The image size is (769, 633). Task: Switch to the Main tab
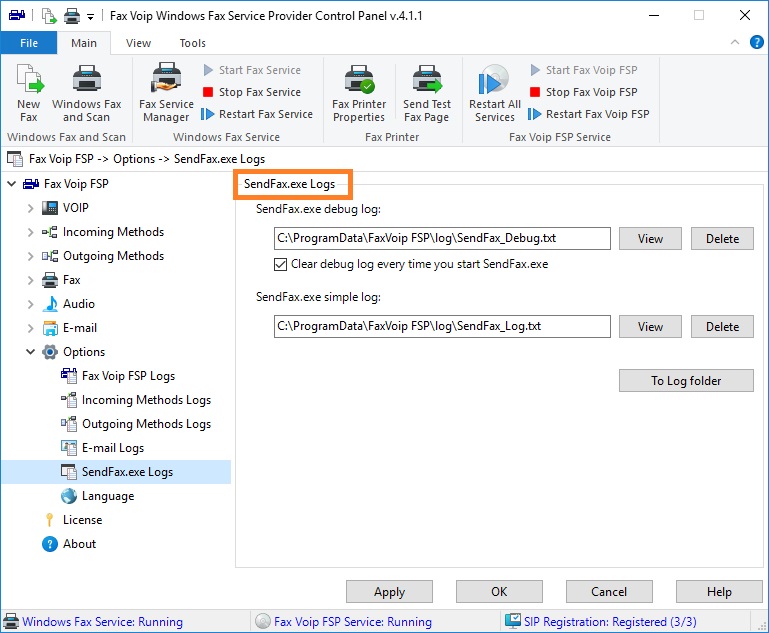(84, 43)
